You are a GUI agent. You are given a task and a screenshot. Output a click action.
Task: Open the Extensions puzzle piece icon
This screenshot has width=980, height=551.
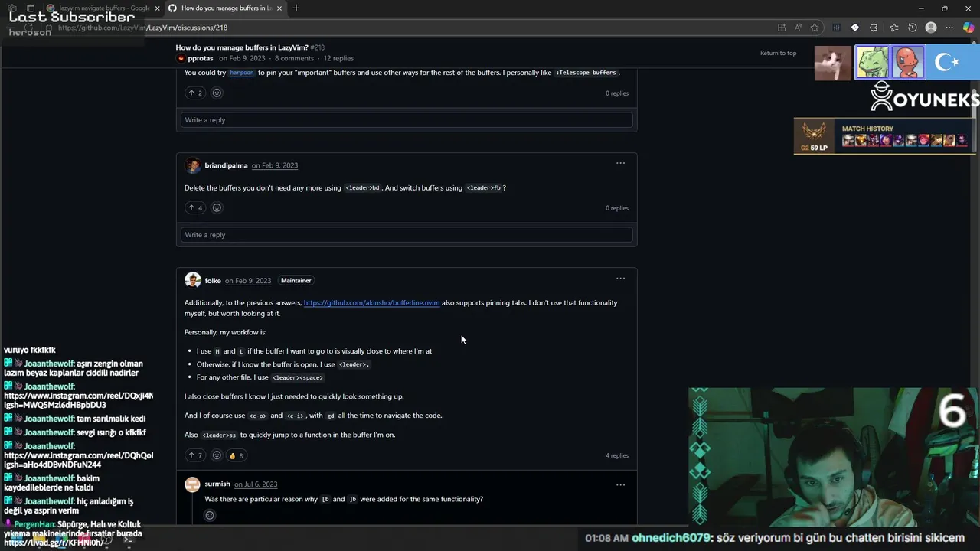[874, 28]
